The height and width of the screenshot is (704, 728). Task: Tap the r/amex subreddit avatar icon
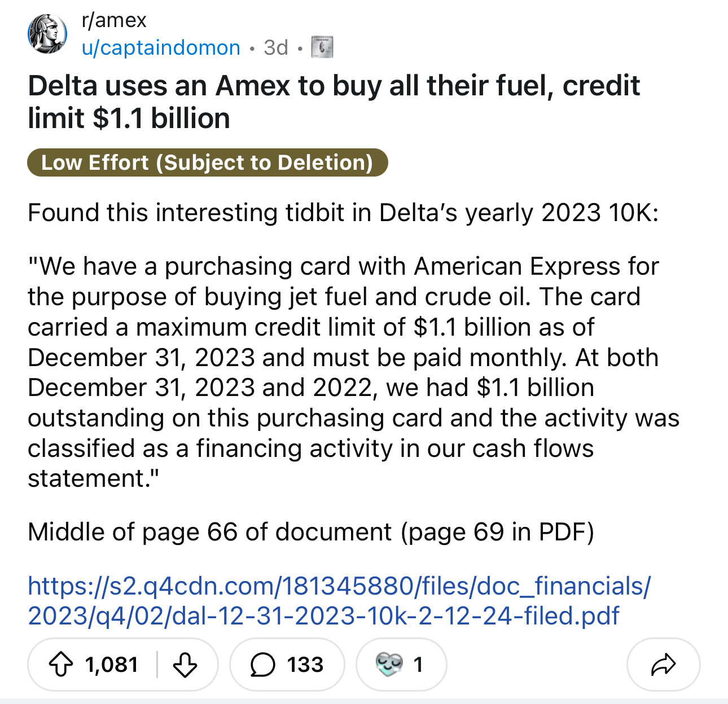point(47,34)
